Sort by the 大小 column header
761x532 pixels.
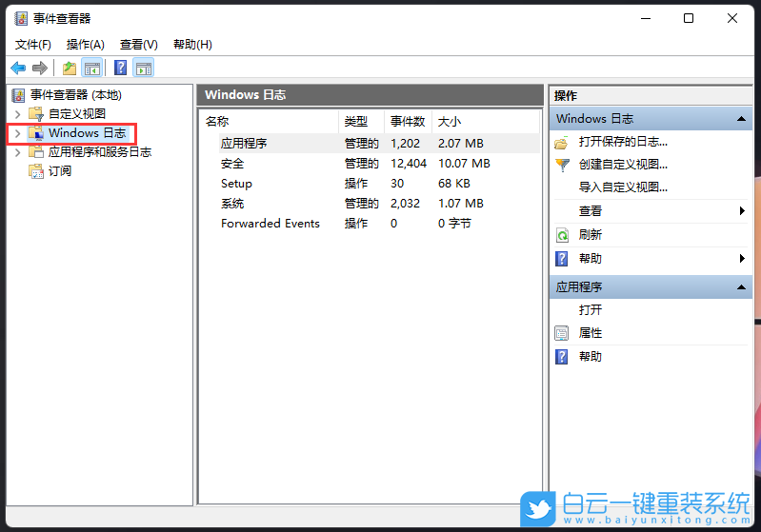[486, 122]
